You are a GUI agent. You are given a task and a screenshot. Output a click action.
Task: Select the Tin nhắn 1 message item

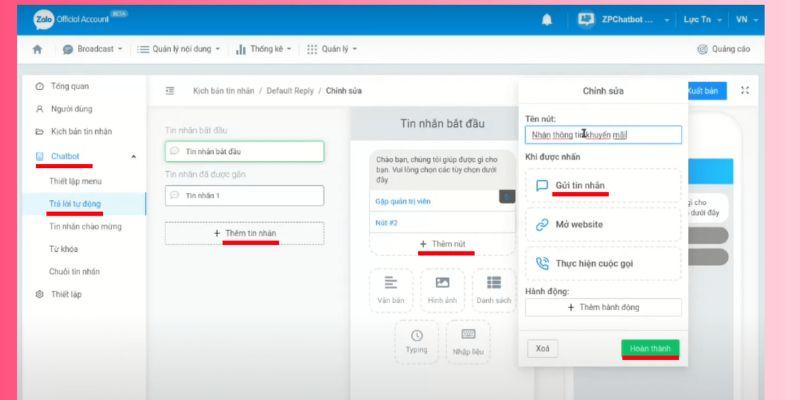click(x=244, y=195)
